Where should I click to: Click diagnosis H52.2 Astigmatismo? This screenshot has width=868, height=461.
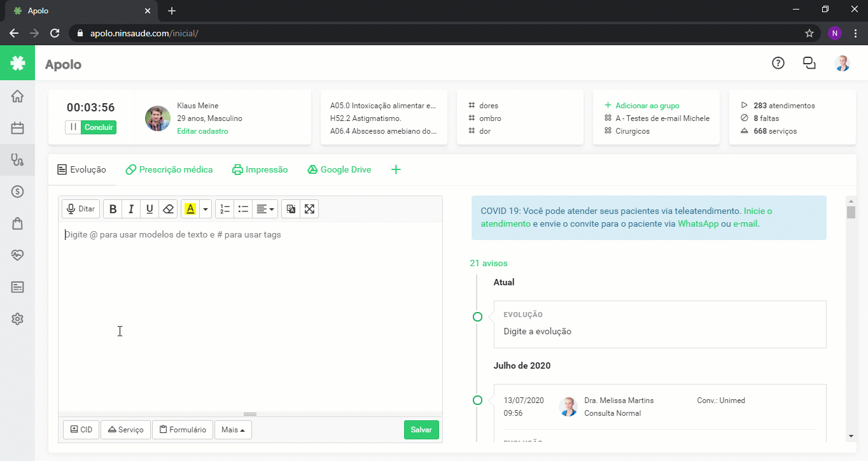(365, 118)
